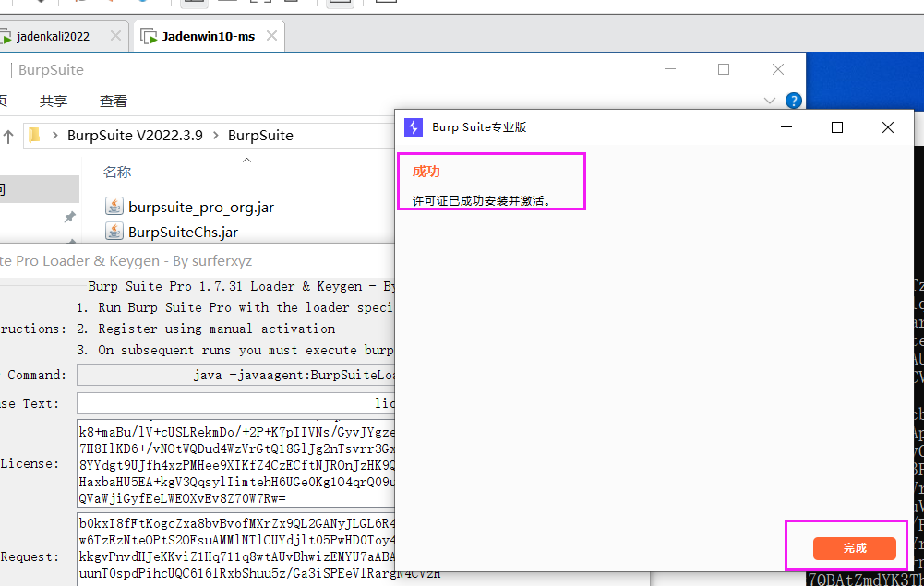Image resolution: width=924 pixels, height=586 pixels.
Task: Click the License Text input field
Action: point(235,403)
